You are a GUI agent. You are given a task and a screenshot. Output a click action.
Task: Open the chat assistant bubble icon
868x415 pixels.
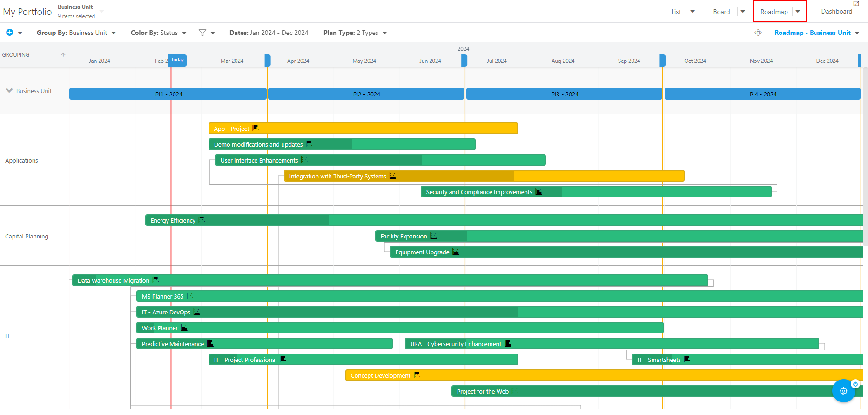pyautogui.click(x=843, y=391)
